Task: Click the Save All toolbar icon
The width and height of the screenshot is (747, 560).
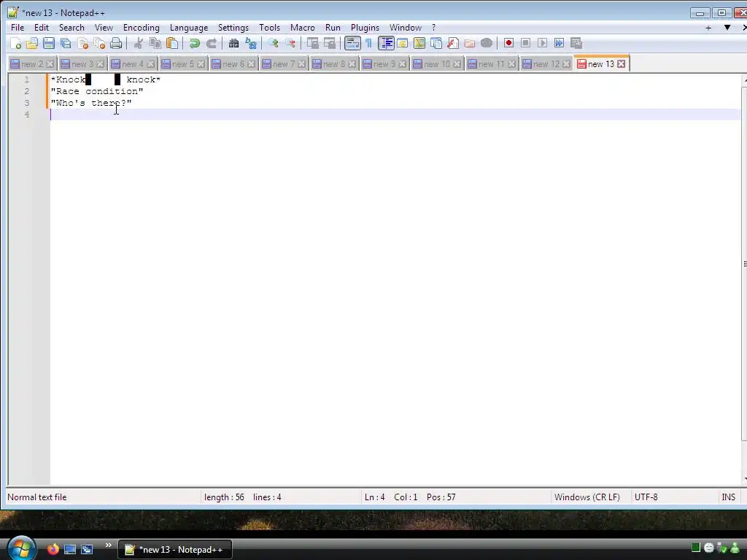Action: tap(65, 43)
